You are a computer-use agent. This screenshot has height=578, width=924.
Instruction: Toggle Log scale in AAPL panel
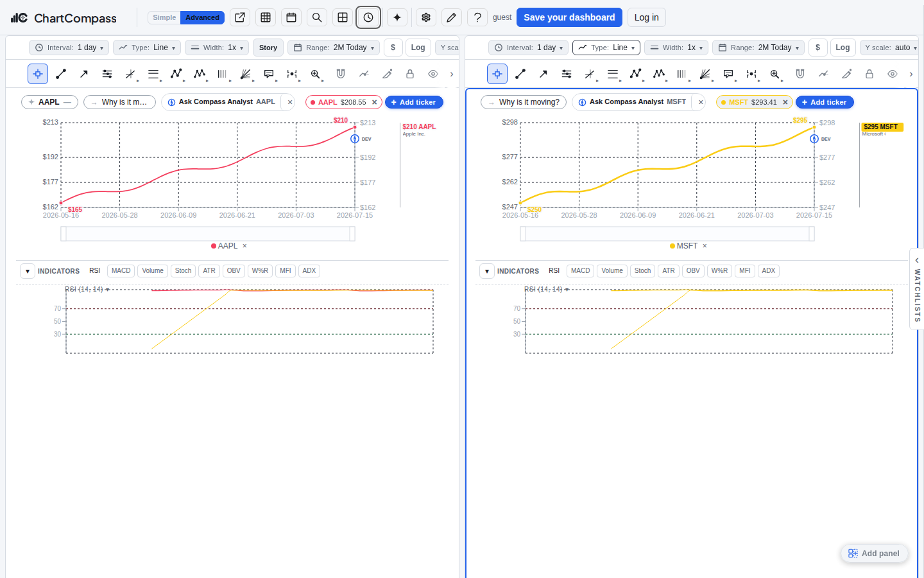tap(418, 48)
